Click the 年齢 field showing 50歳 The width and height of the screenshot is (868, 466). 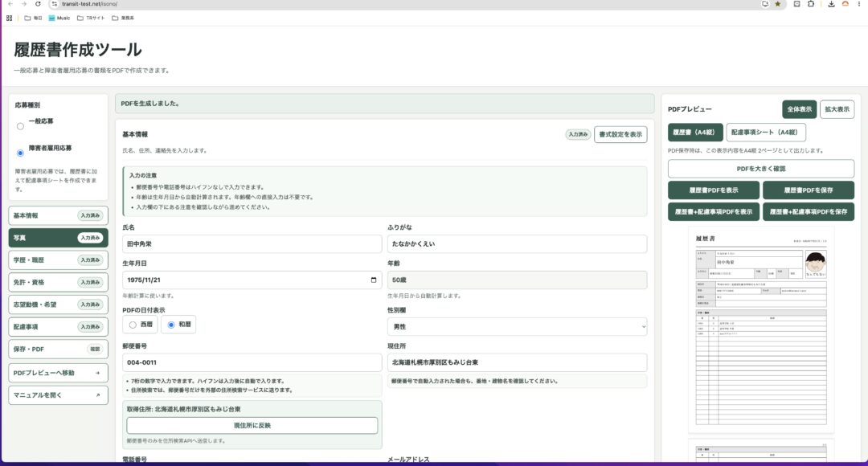pos(517,280)
